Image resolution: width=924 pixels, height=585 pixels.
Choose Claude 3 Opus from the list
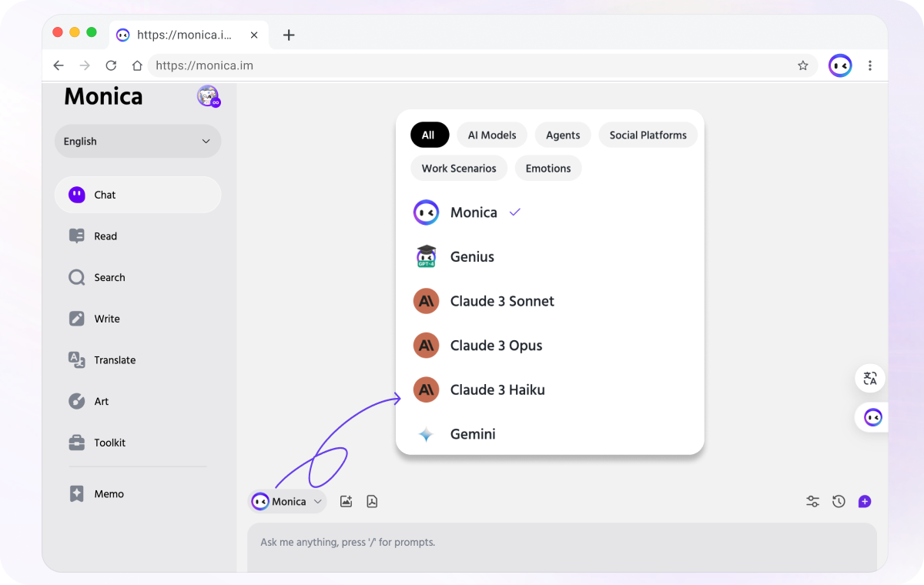click(x=496, y=346)
